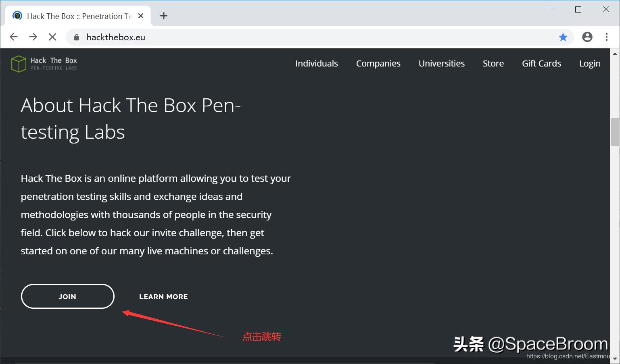The width and height of the screenshot is (620, 364).
Task: Click the Login link
Action: click(590, 63)
